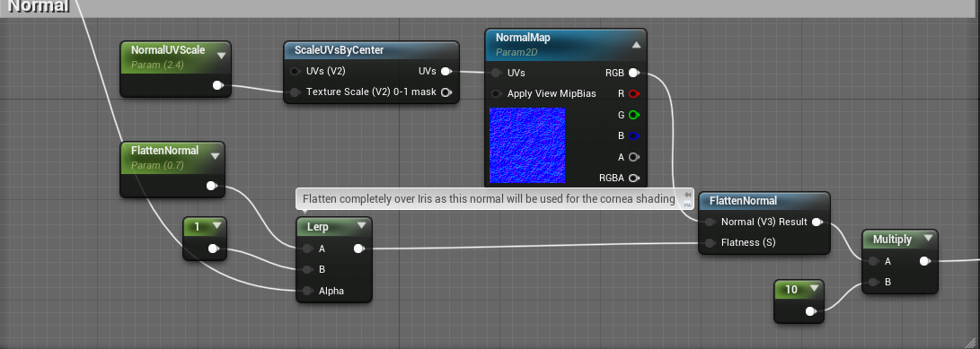Screen dimensions: 980x349
Task: Expand the Lerp node dropdown arrow
Action: pyautogui.click(x=361, y=226)
